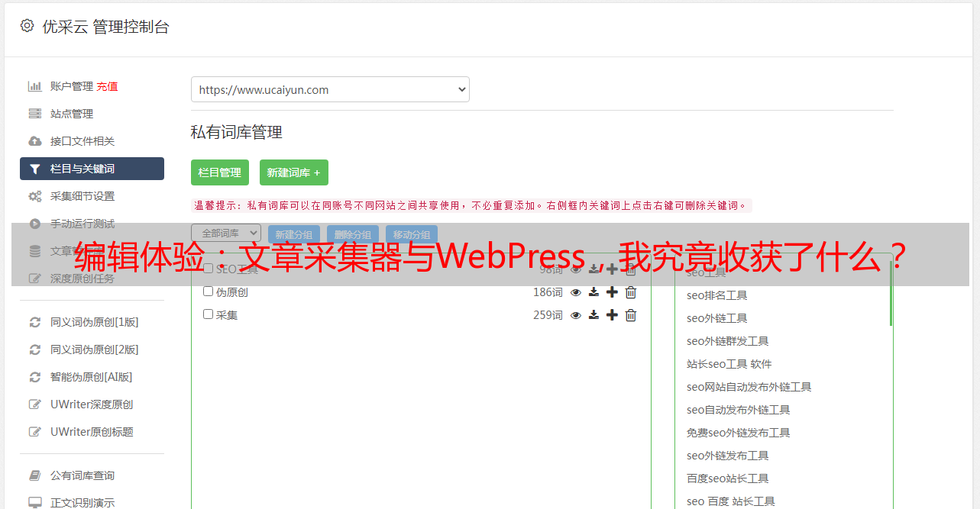
Task: View 采集 keywords via eye icon
Action: [576, 315]
